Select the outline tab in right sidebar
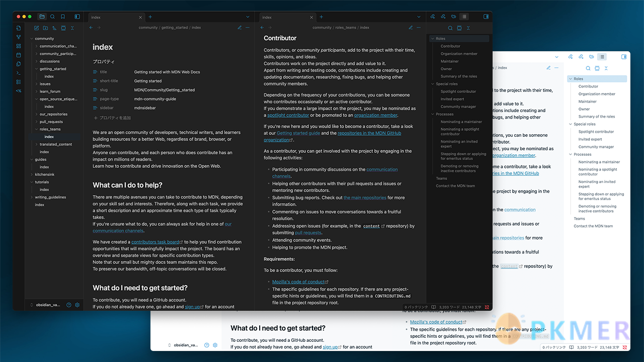Screen dimensions: 644x362 464,17
